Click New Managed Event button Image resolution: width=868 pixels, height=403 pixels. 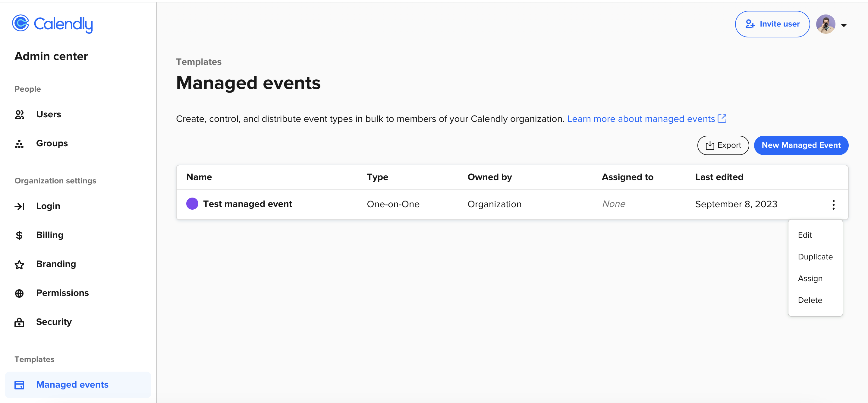click(x=801, y=145)
